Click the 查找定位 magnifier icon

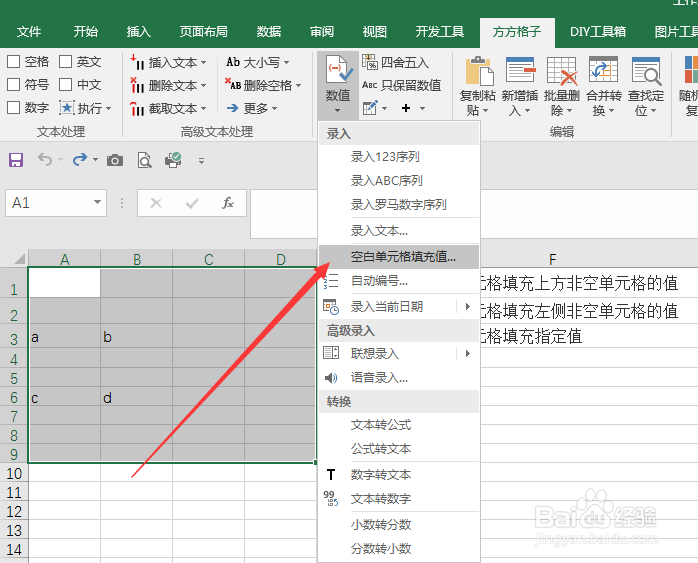tap(645, 70)
